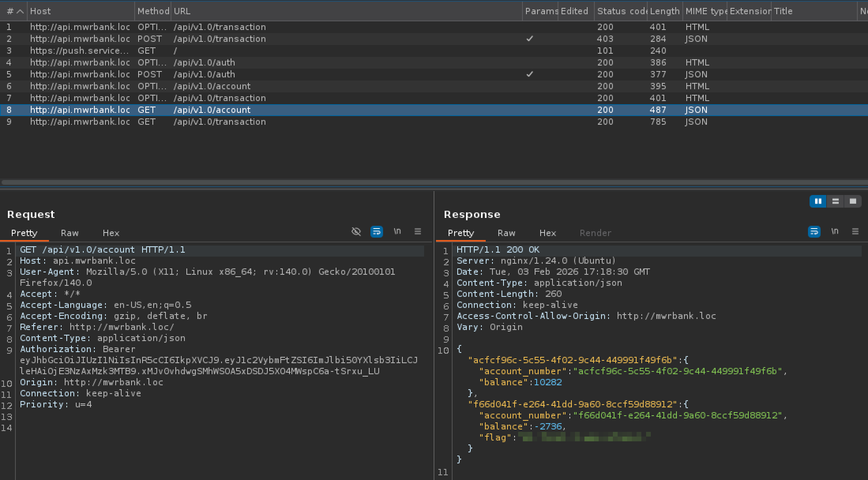Open Response panel options menu
Image resolution: width=868 pixels, height=480 pixels.
pyautogui.click(x=855, y=232)
